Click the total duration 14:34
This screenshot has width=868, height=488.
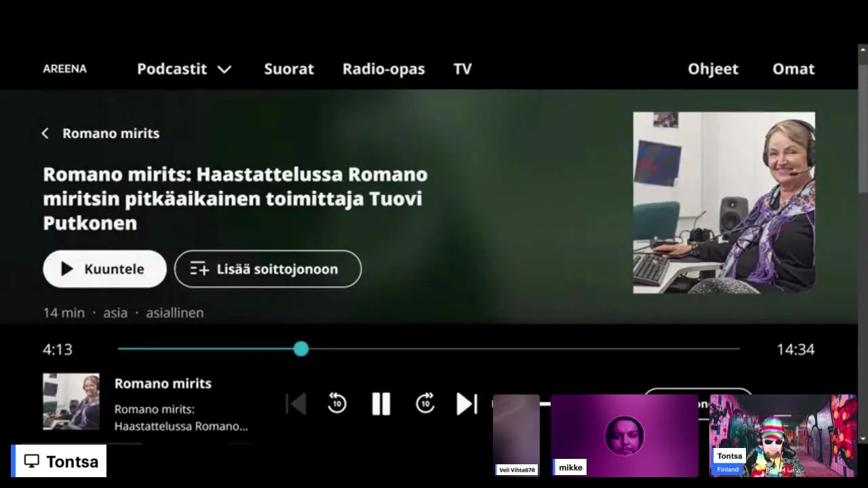tap(795, 349)
